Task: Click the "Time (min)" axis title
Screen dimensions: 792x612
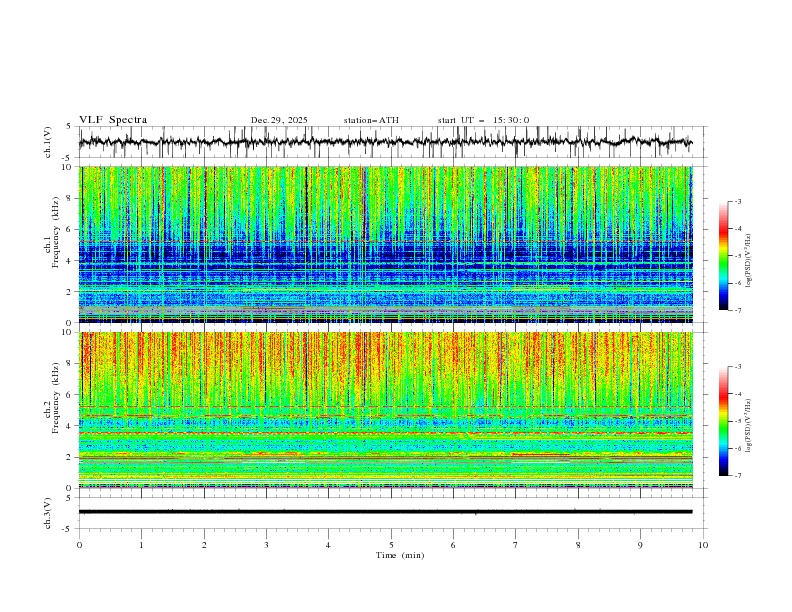Action: point(400,555)
